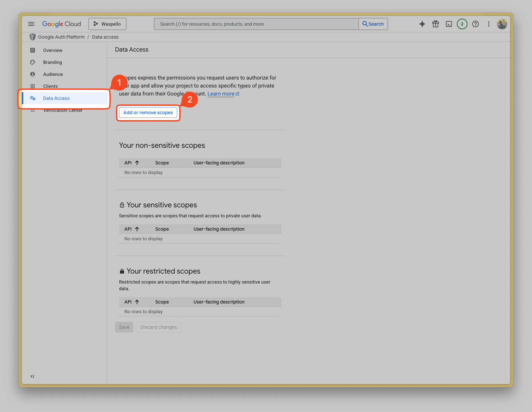Viewport: 532px width, 412px height.
Task: Open notifications showing 2 items
Action: coord(462,24)
